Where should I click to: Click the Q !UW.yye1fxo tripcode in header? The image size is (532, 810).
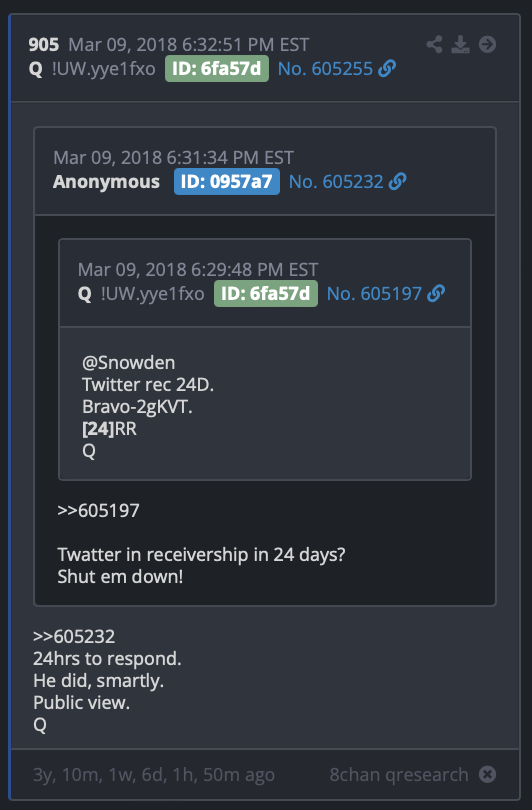[92, 69]
